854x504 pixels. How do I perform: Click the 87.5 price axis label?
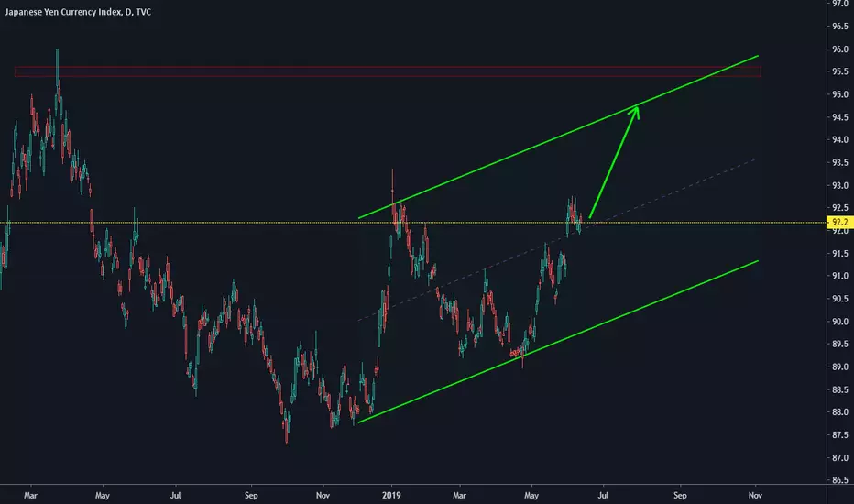[840, 434]
